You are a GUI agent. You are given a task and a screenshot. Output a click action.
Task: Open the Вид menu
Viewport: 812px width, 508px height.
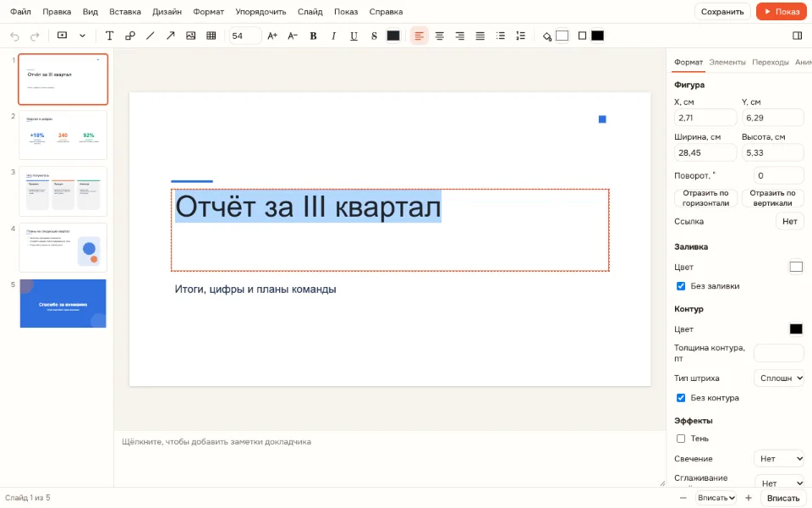(91, 11)
